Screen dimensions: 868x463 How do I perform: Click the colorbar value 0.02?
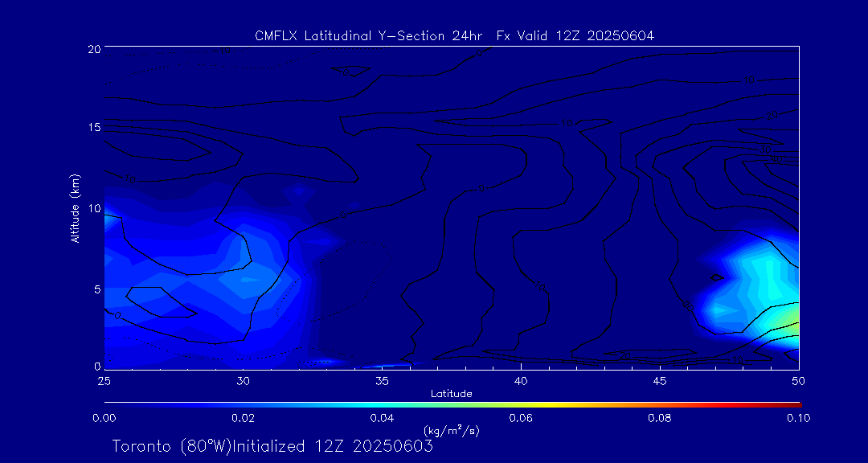(243, 418)
